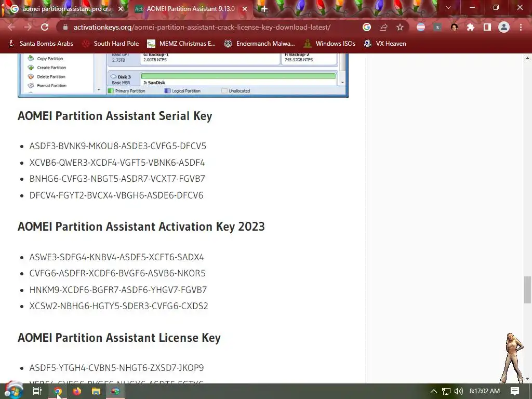Image resolution: width=532 pixels, height=399 pixels.
Task: Open the MEMZ Christmas bookmark
Action: click(x=181, y=44)
